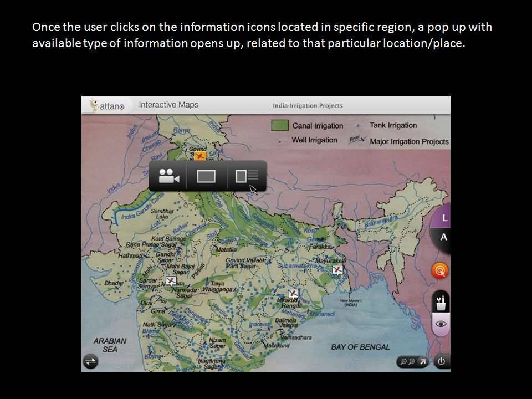
Task: Click the orange Govind Sagar info marker
Action: 200,157
